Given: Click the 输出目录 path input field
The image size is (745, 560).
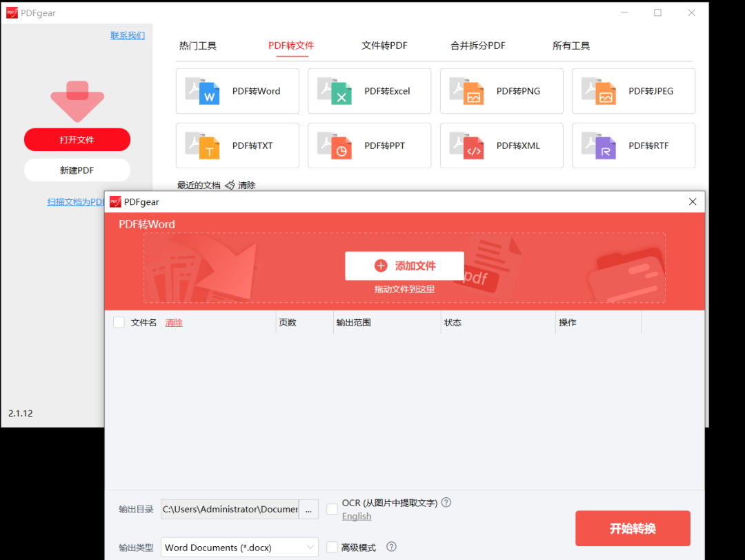Looking at the screenshot, I should point(230,509).
